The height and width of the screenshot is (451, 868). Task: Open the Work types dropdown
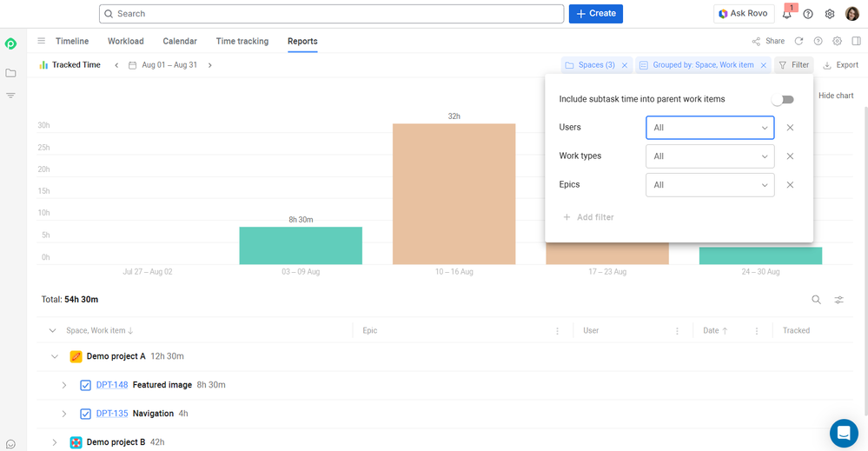[x=710, y=156]
